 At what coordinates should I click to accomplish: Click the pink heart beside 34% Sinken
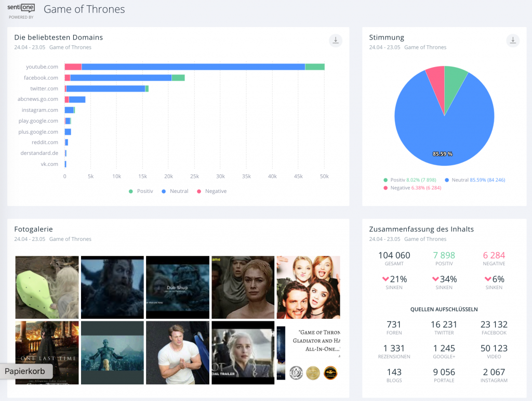436,279
